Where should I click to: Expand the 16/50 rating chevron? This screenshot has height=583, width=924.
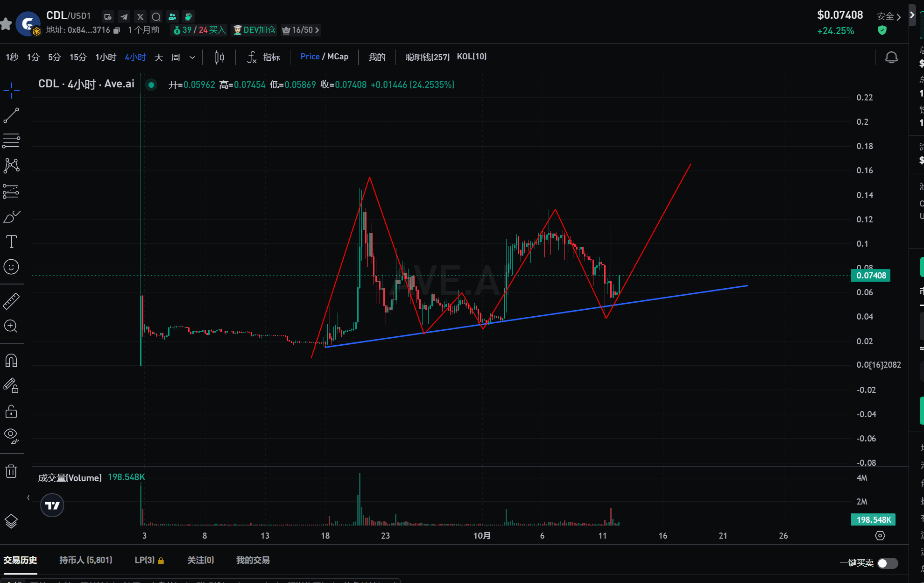click(317, 30)
